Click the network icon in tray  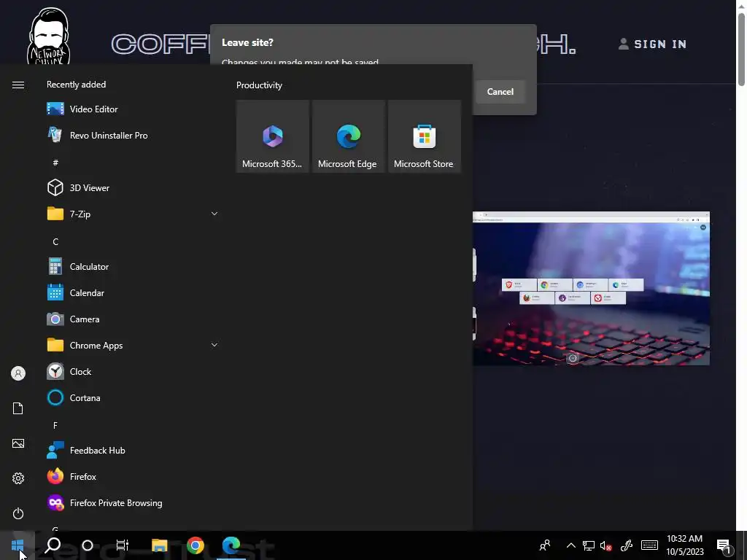pyautogui.click(x=589, y=545)
